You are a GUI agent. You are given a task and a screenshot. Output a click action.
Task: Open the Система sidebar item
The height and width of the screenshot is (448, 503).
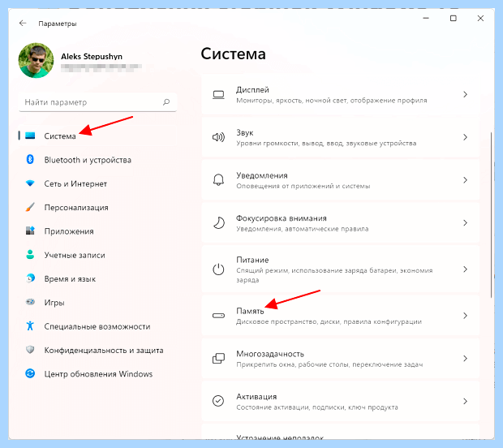coord(97,136)
